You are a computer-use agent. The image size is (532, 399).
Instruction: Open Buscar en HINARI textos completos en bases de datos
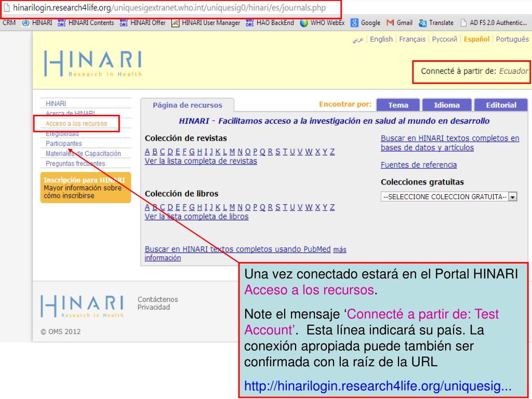coord(450,143)
